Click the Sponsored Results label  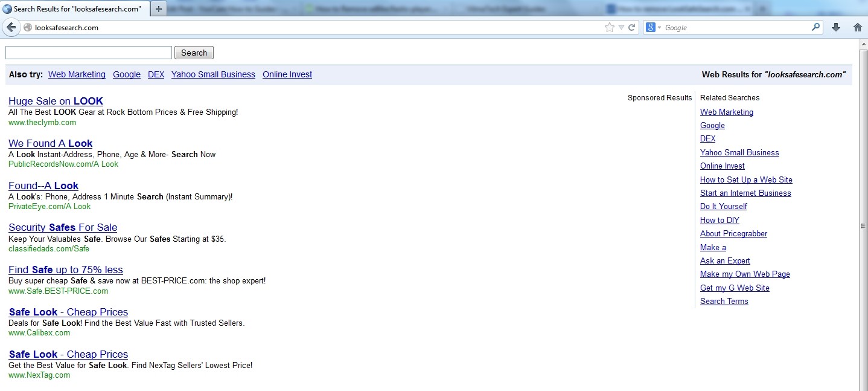660,97
